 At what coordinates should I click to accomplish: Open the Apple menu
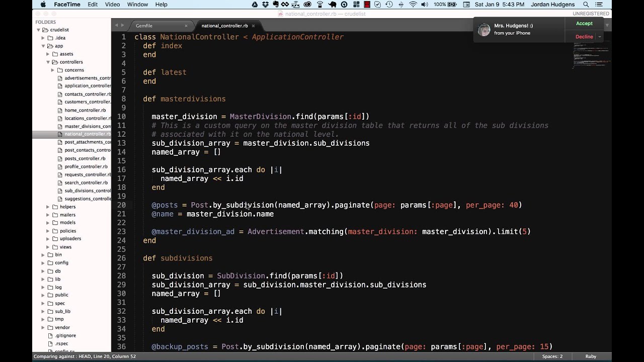43,5
